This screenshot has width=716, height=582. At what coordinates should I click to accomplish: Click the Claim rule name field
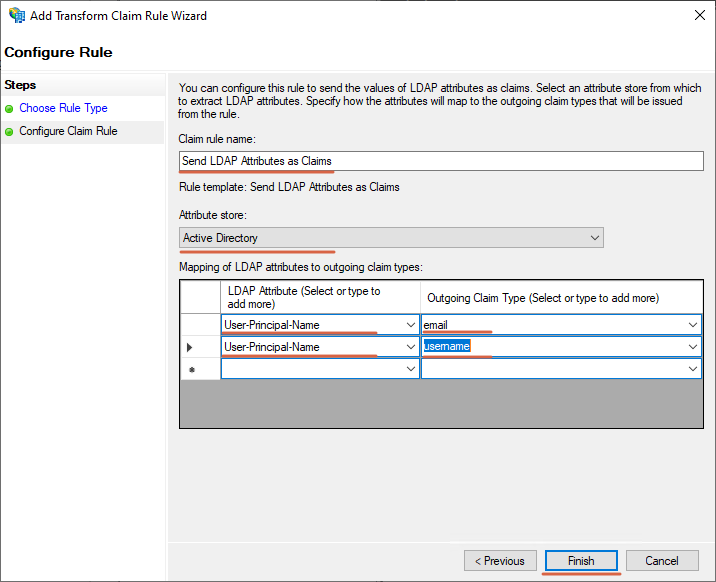(x=441, y=161)
